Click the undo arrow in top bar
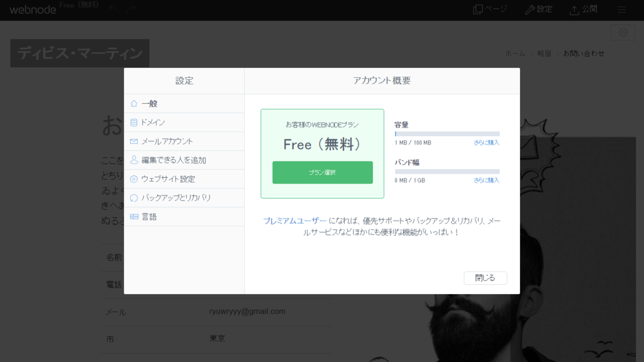The height and width of the screenshot is (362, 644). 114,9
